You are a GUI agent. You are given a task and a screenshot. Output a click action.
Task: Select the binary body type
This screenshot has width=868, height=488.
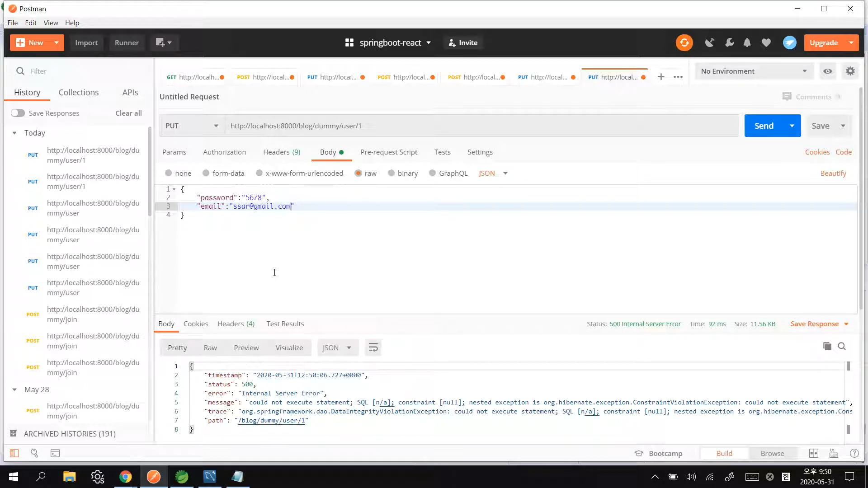coord(391,173)
